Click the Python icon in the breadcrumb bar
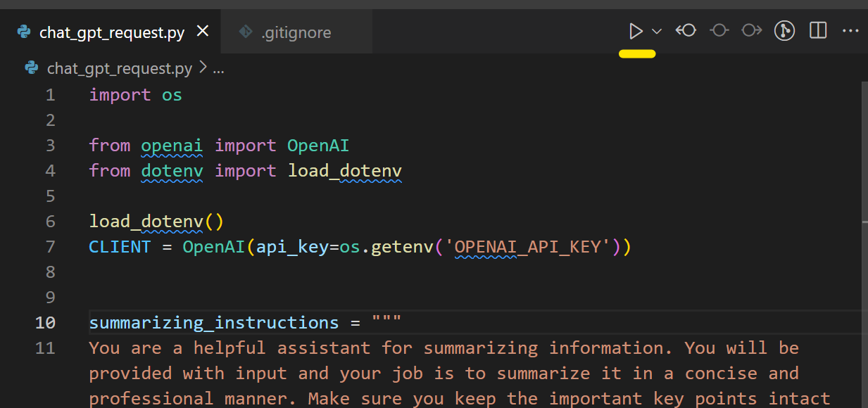Image resolution: width=868 pixels, height=408 pixels. point(30,68)
